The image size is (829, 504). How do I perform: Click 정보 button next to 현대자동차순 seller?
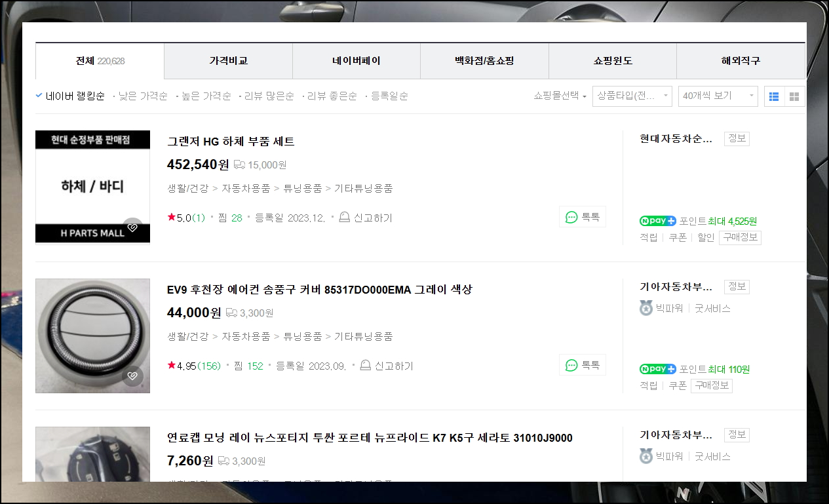[737, 138]
